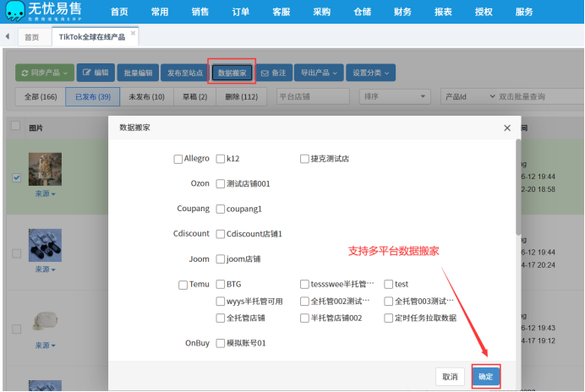Image resolution: width=585 pixels, height=392 pixels.
Task: Expand 来源 dropdown under socks product
Action: pos(45,269)
